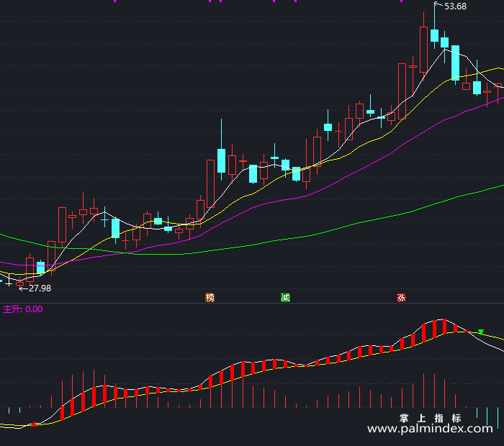Viewport: 504px width, 446px height.
Task: Click the orange 榜 marker icon
Action: click(x=210, y=298)
